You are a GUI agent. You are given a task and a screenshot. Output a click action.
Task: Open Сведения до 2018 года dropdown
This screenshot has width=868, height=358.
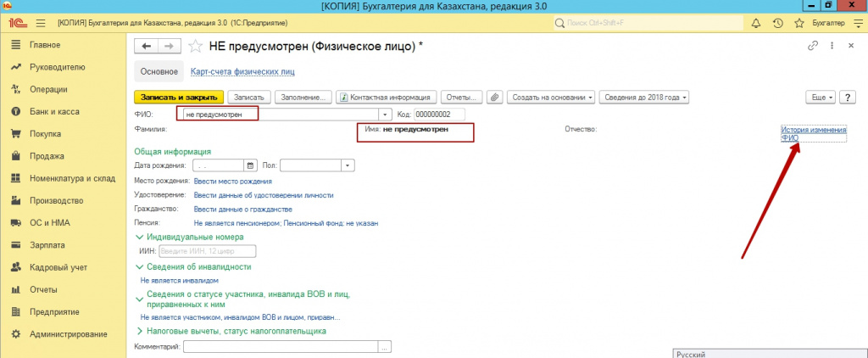click(x=644, y=97)
